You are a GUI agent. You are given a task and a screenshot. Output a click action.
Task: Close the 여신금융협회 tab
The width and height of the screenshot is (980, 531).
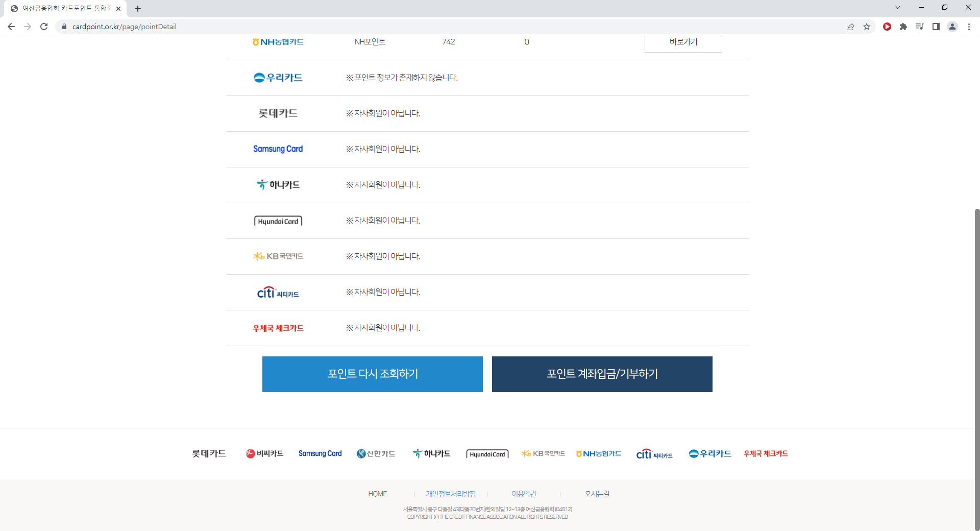tap(118, 9)
